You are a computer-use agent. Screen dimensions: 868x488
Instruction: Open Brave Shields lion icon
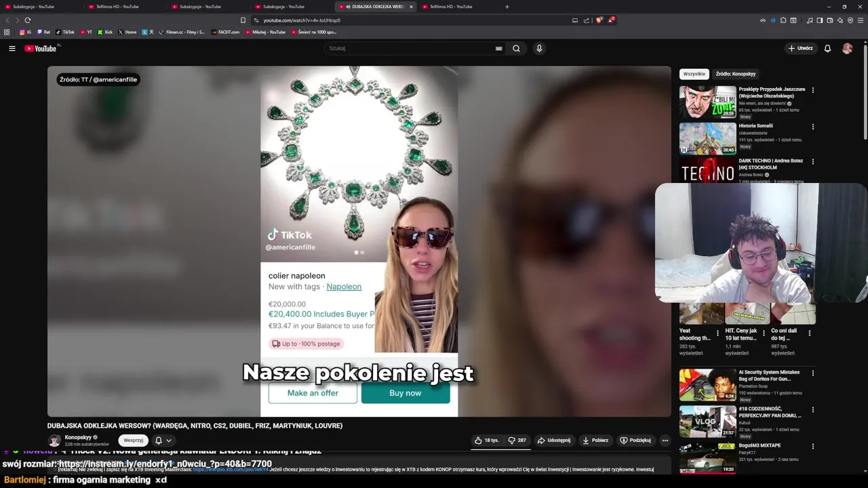coord(599,20)
